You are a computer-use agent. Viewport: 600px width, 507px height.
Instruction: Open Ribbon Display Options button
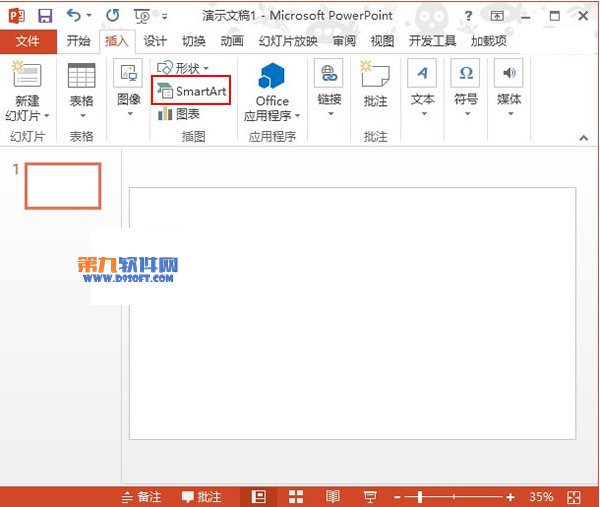pos(497,16)
